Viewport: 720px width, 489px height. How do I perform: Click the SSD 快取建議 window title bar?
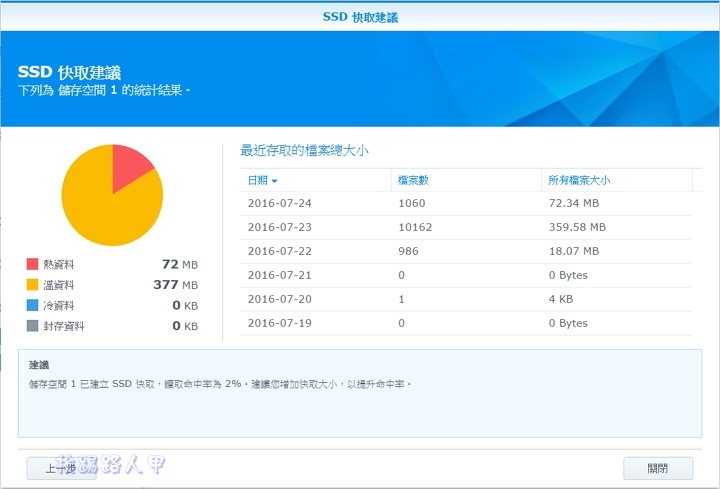pos(359,17)
